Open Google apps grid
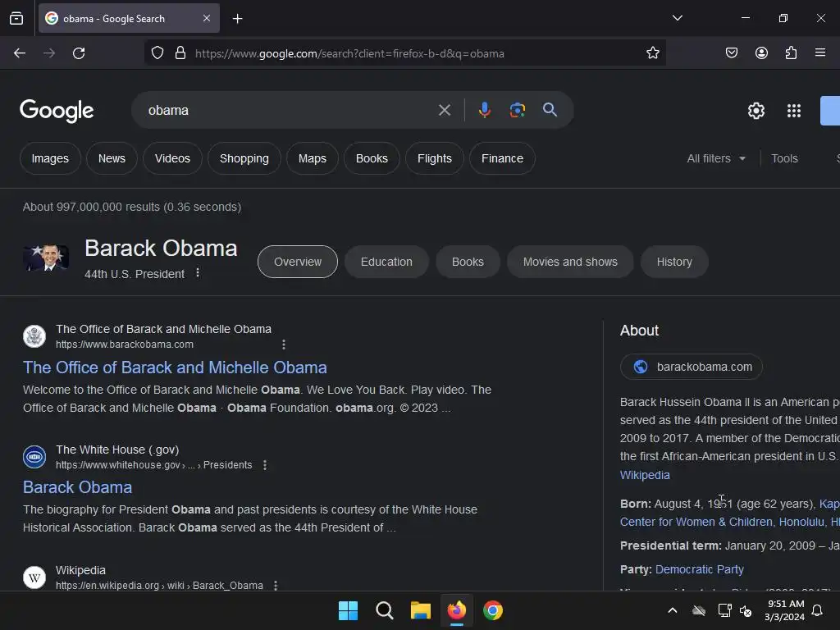 [794, 111]
